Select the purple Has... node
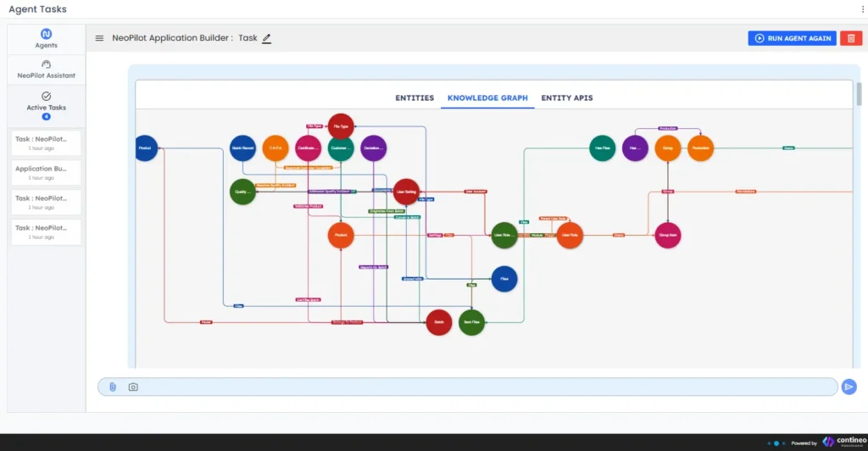This screenshot has width=868, height=451. [635, 148]
